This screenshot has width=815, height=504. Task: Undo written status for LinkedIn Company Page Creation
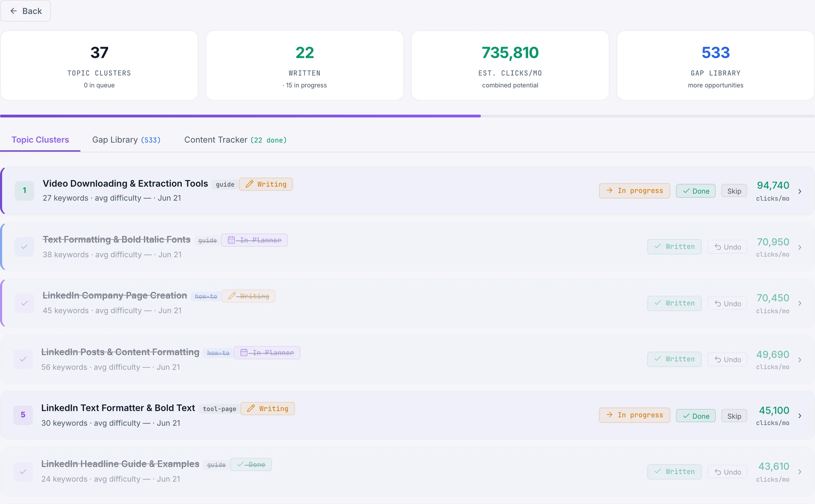[x=727, y=303]
